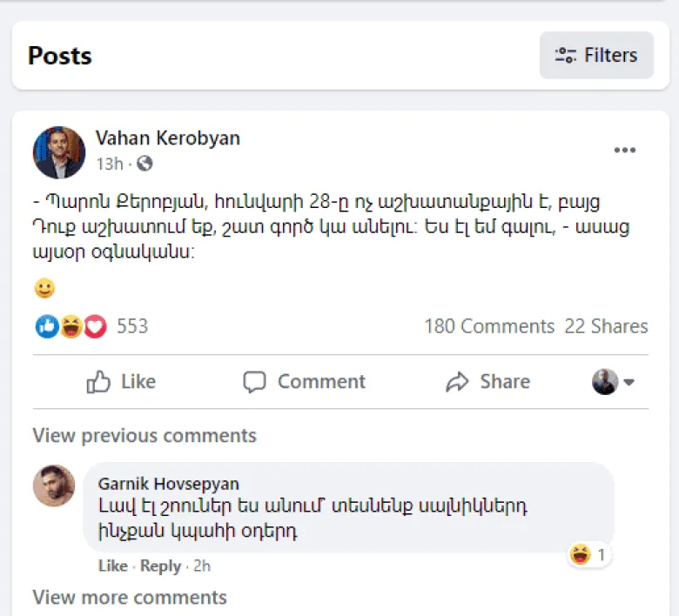
Task: Click the Haha reaction emoji on post
Action: 71,327
